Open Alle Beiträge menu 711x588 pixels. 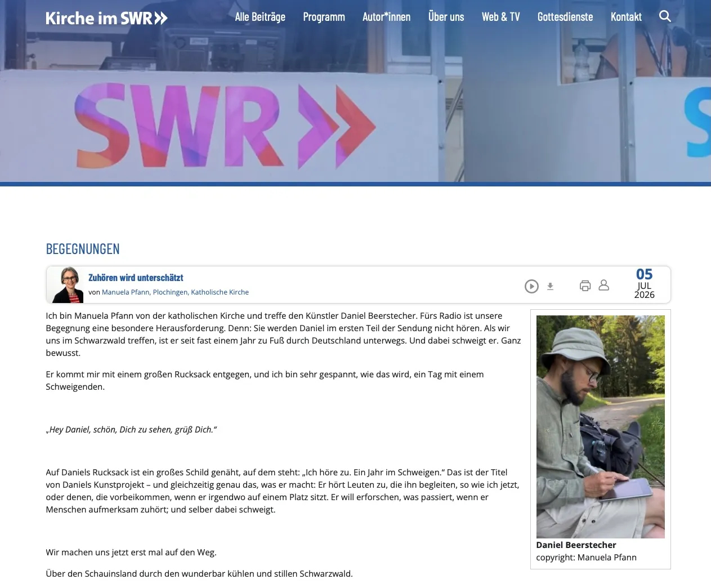point(260,17)
